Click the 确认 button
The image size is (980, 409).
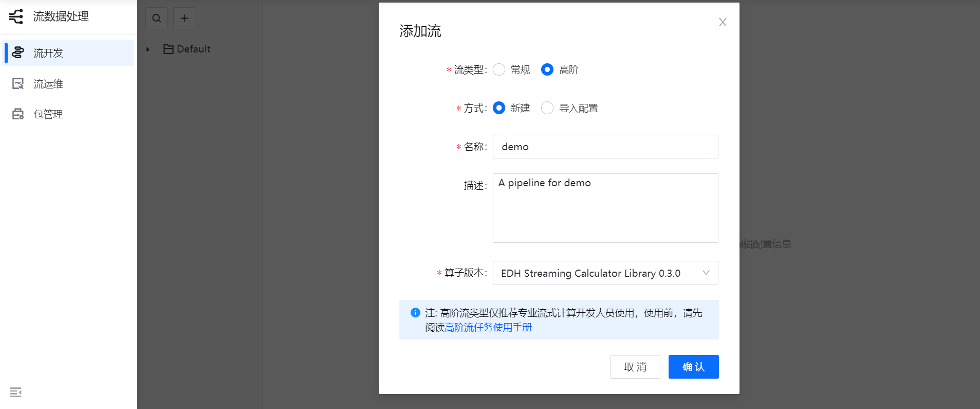(694, 367)
